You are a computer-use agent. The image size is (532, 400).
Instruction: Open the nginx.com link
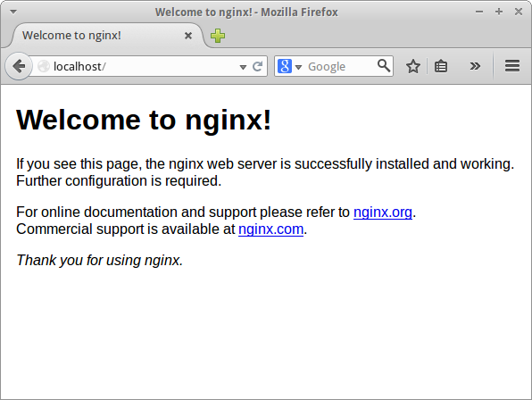pos(270,229)
